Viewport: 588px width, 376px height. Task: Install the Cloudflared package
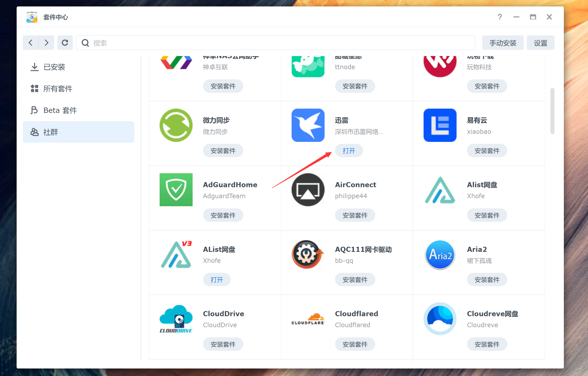(355, 344)
